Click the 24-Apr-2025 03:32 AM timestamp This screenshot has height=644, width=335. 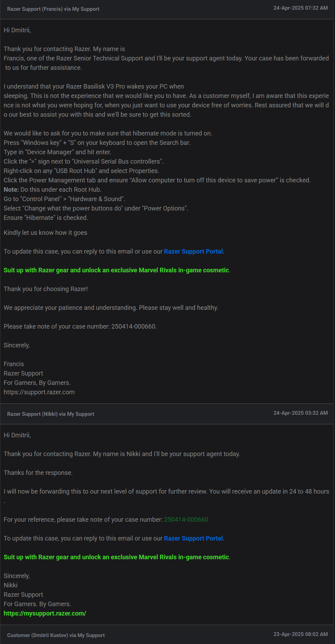(x=301, y=413)
